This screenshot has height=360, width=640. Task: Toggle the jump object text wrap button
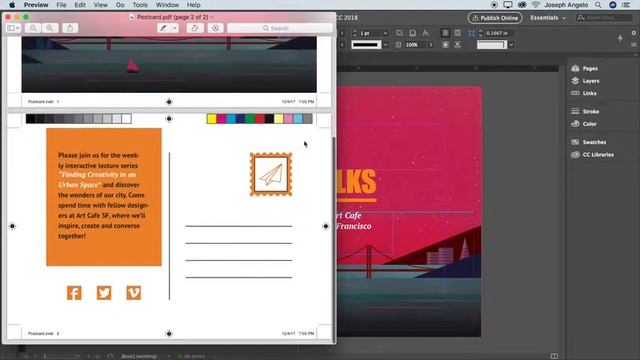[458, 44]
